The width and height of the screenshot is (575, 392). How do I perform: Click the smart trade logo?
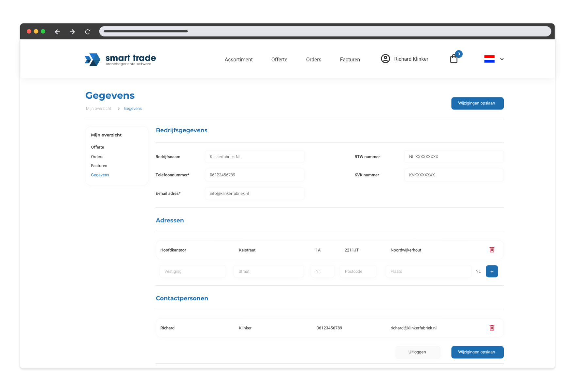tap(120, 59)
